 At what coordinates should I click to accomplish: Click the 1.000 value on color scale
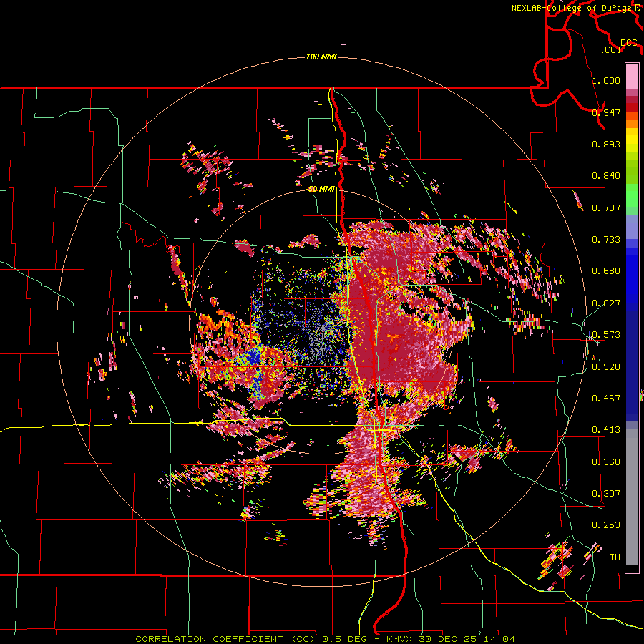click(x=606, y=80)
